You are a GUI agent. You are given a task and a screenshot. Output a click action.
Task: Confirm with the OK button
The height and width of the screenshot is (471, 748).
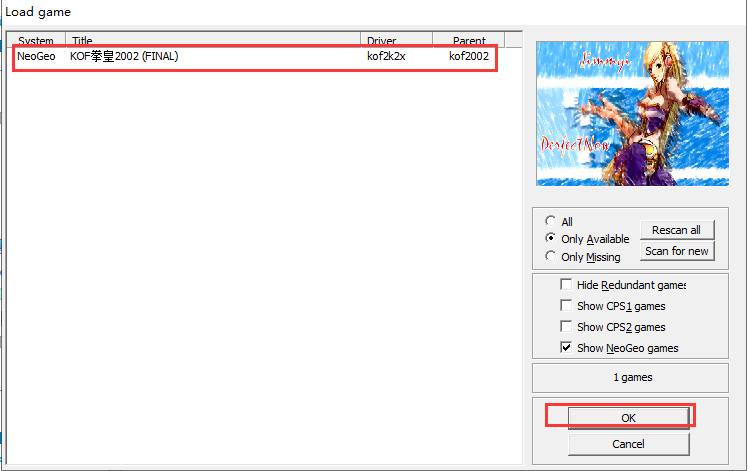tap(629, 418)
